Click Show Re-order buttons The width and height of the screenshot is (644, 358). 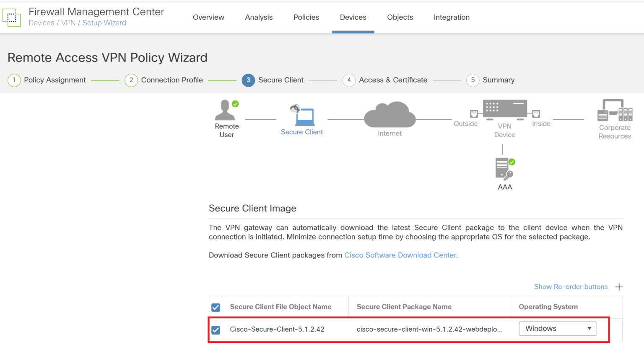coord(571,286)
